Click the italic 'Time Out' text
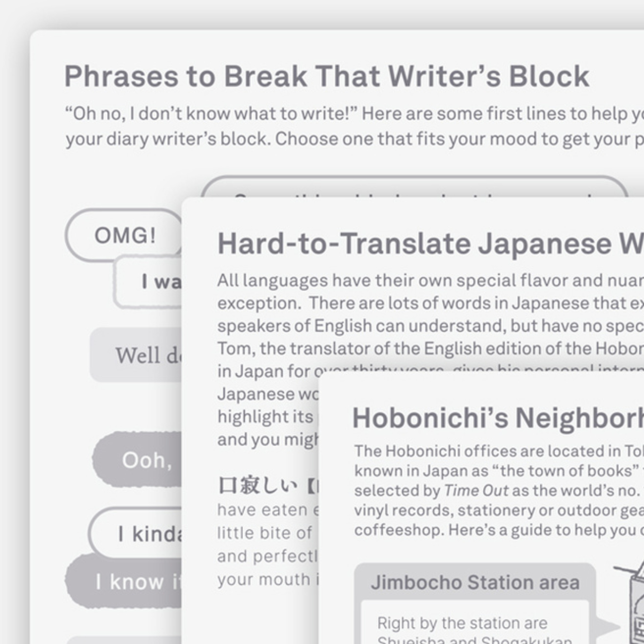The width and height of the screenshot is (644, 644). pyautogui.click(x=476, y=490)
